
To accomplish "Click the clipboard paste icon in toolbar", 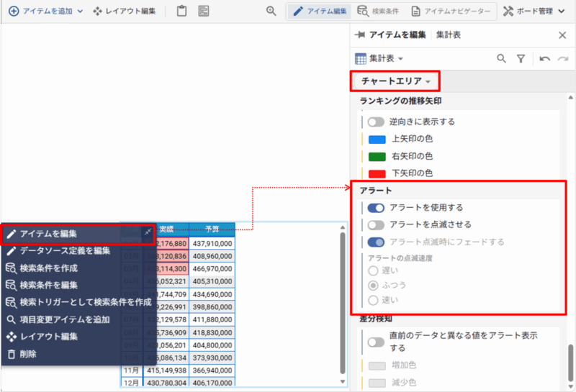I will (x=181, y=12).
